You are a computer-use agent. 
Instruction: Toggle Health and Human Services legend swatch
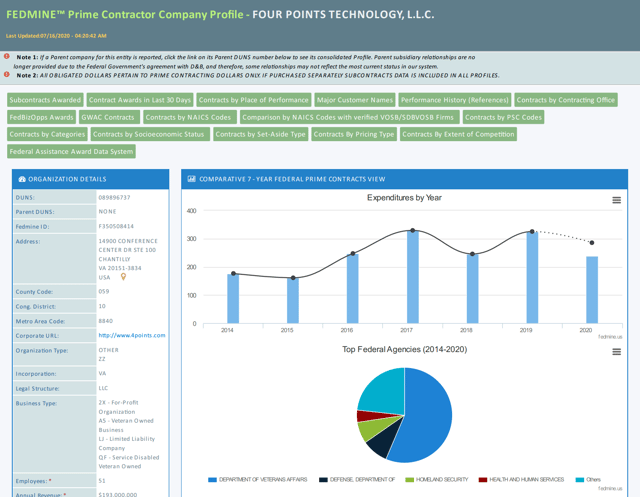pyautogui.click(x=483, y=479)
